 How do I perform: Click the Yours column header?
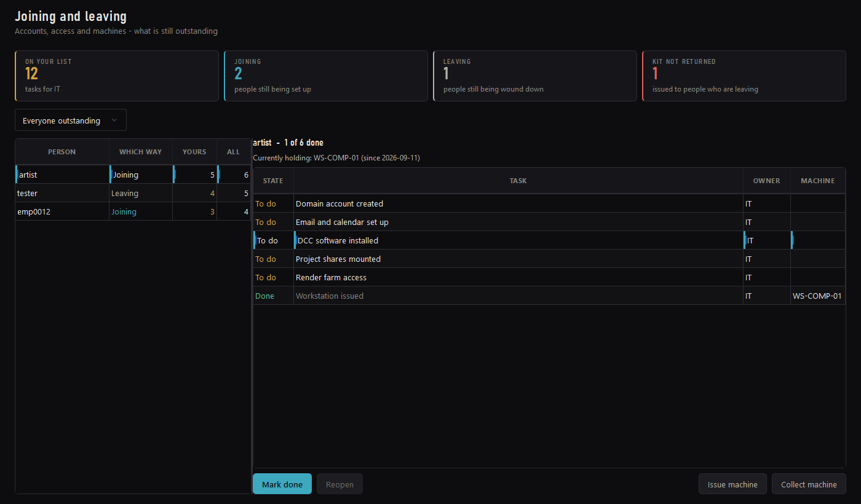[194, 152]
